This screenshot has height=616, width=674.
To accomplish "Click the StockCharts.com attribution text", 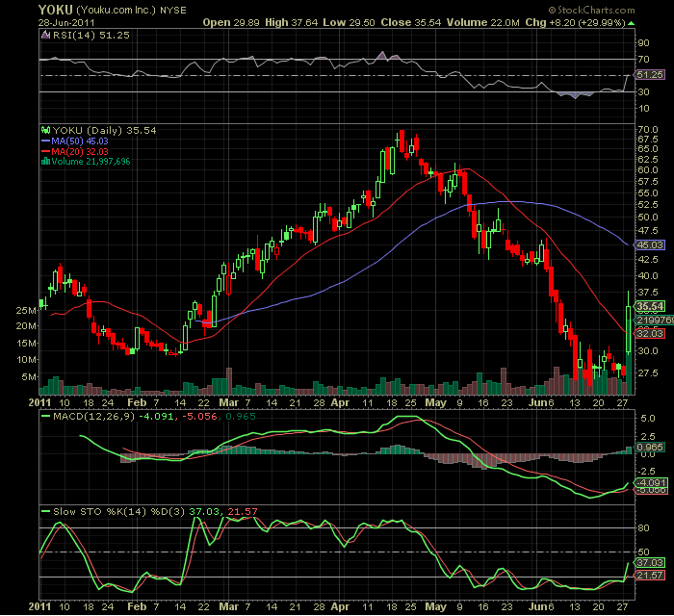I will pos(592,10).
